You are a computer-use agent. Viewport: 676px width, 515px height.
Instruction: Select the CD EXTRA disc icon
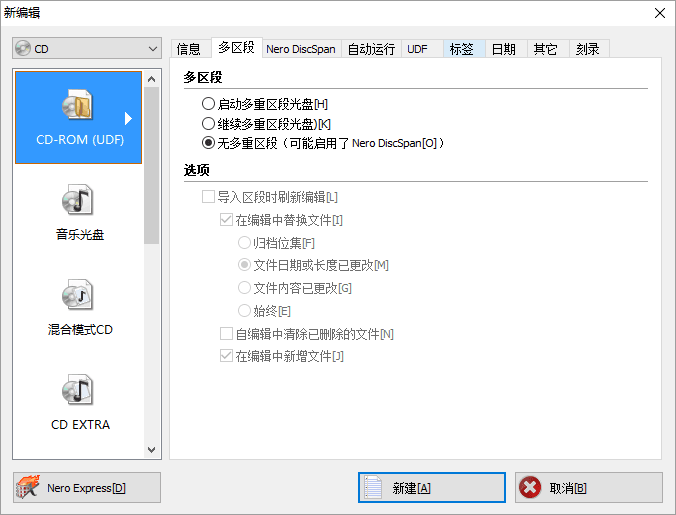click(x=77, y=390)
